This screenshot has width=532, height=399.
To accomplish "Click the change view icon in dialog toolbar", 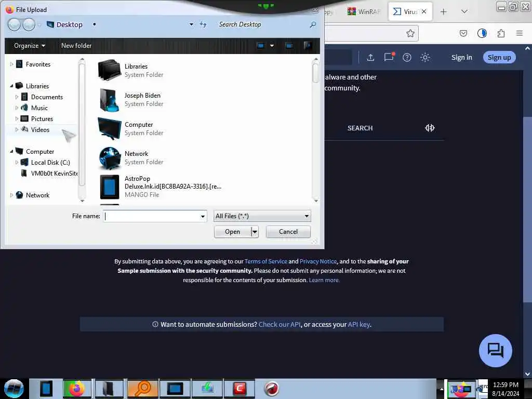I will tap(261, 46).
